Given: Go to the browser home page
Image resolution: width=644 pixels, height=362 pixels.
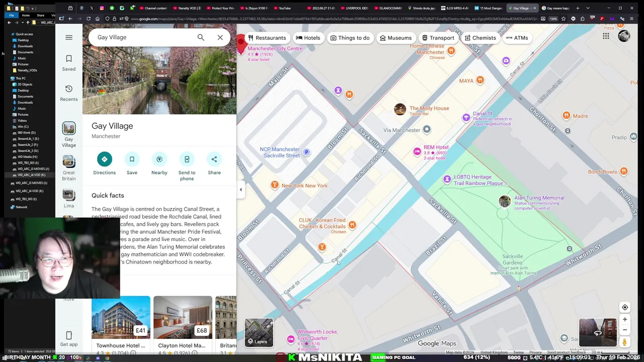Looking at the screenshot, I should (98, 19).
